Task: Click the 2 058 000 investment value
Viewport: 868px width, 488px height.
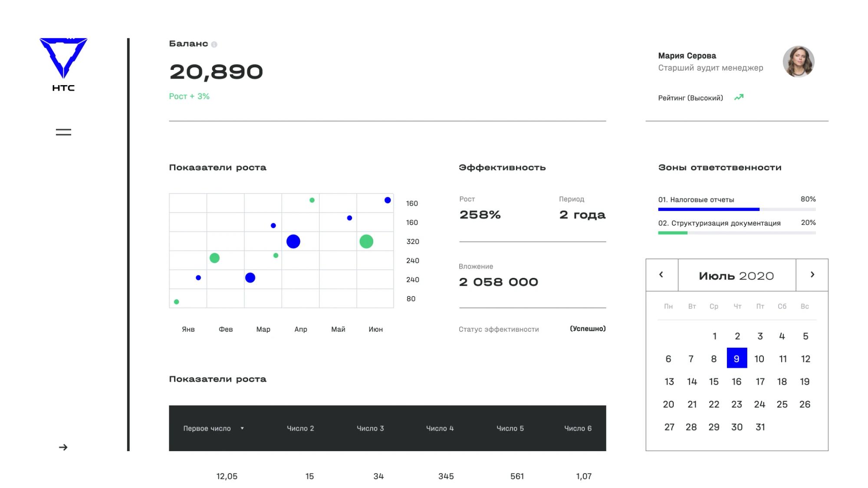Action: 499,282
